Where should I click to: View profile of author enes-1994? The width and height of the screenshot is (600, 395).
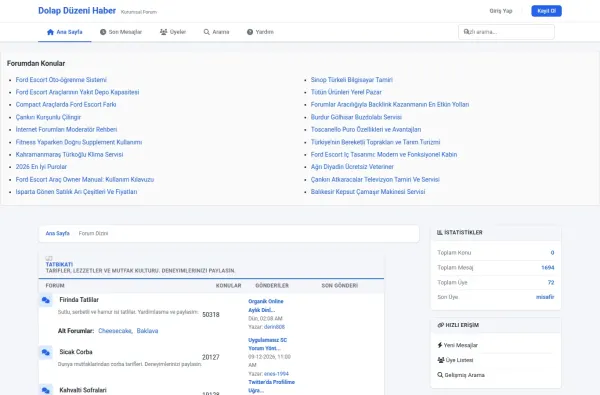click(x=276, y=374)
